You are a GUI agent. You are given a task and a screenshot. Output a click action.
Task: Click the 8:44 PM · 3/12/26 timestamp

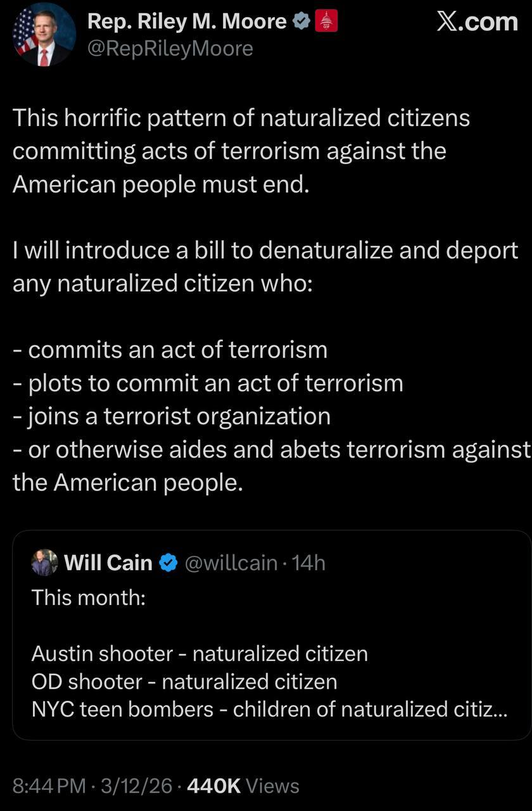pos(92,786)
